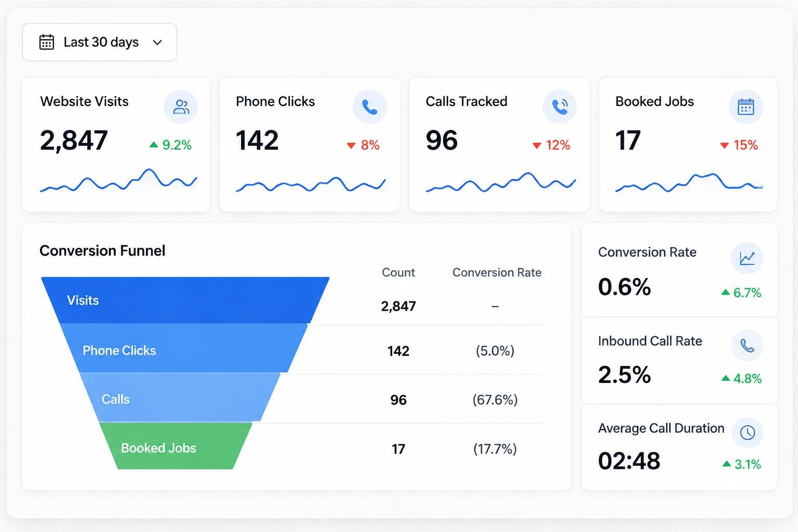Click the Website Visits sparkline chart
Screen dimensions: 798x532
pos(118,181)
